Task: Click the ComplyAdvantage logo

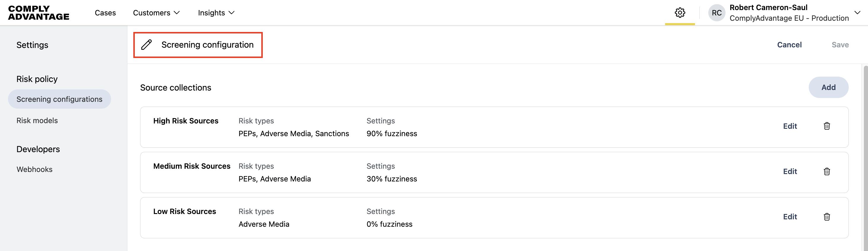Action: click(39, 13)
